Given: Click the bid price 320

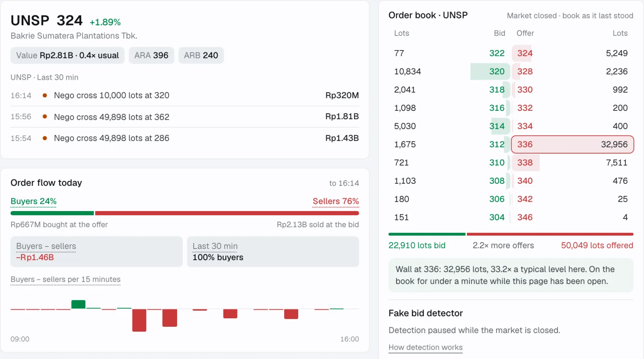Looking at the screenshot, I should click(497, 71).
